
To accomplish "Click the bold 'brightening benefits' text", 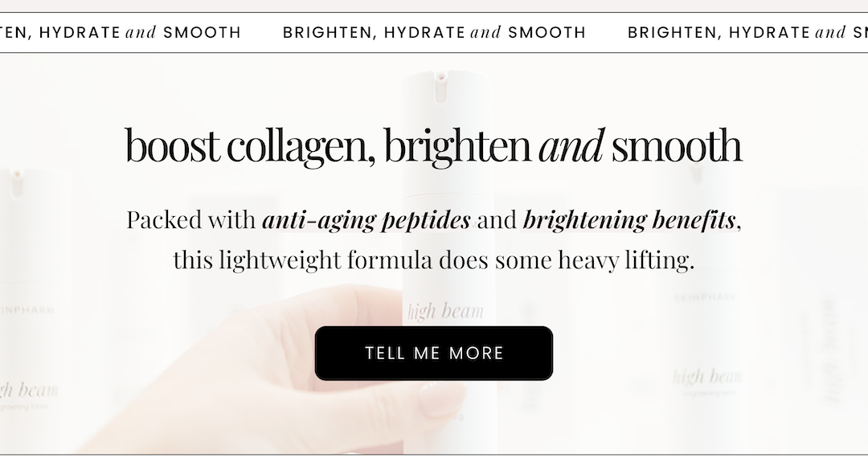I will point(629,219).
